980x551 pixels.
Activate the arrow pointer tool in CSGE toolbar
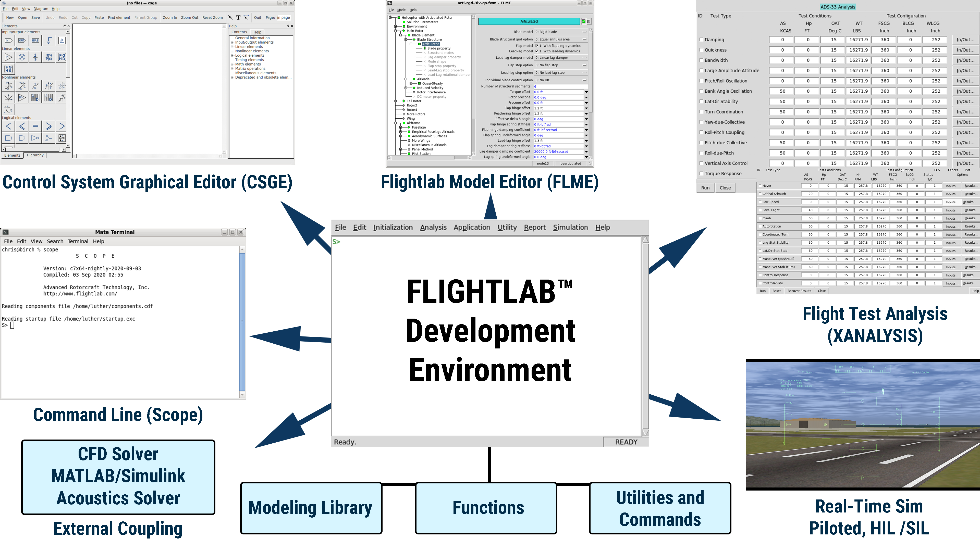[230, 18]
